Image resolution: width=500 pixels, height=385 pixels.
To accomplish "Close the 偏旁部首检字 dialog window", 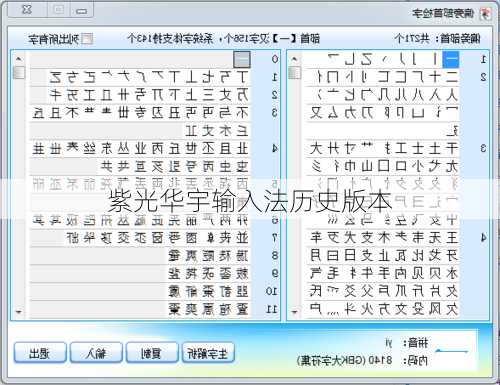I will tap(27, 10).
